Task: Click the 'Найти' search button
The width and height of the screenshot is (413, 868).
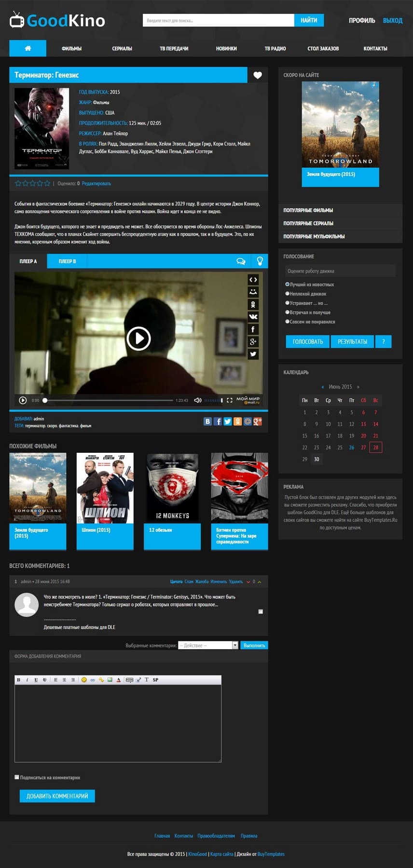Action: pos(309,20)
